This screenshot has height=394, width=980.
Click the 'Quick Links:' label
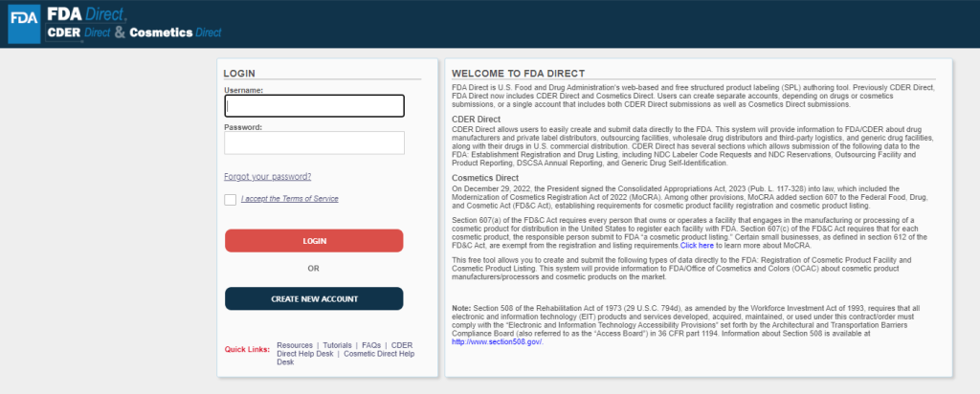pyautogui.click(x=248, y=349)
